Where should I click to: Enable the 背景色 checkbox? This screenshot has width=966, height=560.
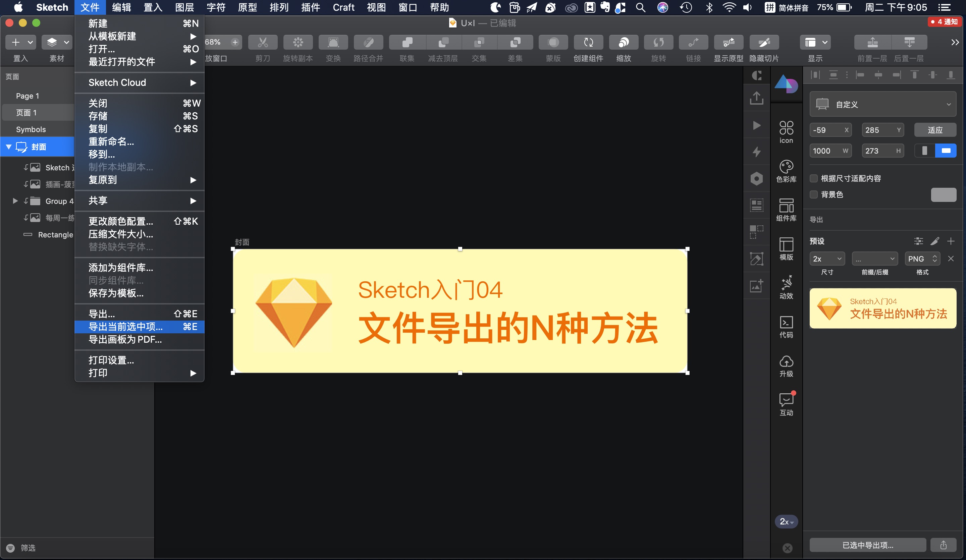pos(813,194)
